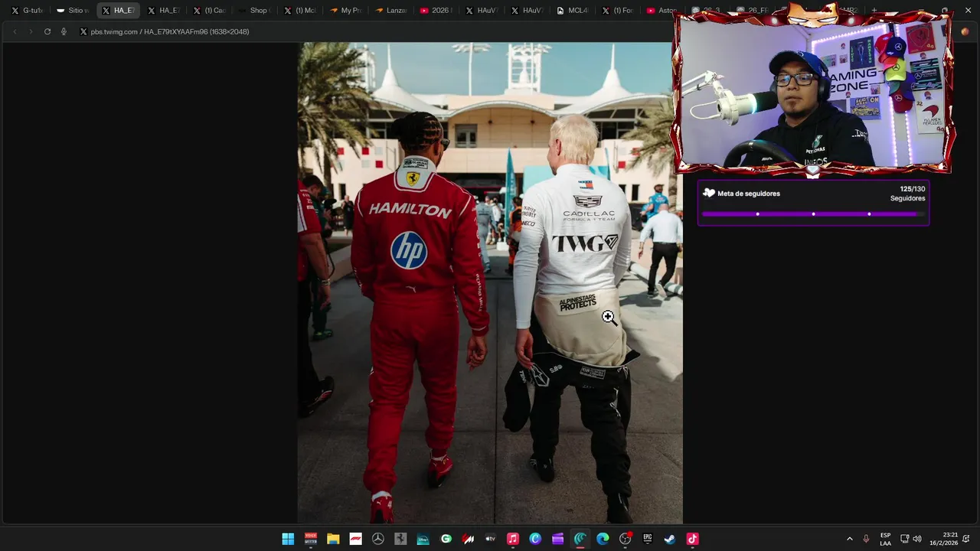Click the active teal swirl browser taskbar icon
The image size is (980, 551).
(580, 539)
